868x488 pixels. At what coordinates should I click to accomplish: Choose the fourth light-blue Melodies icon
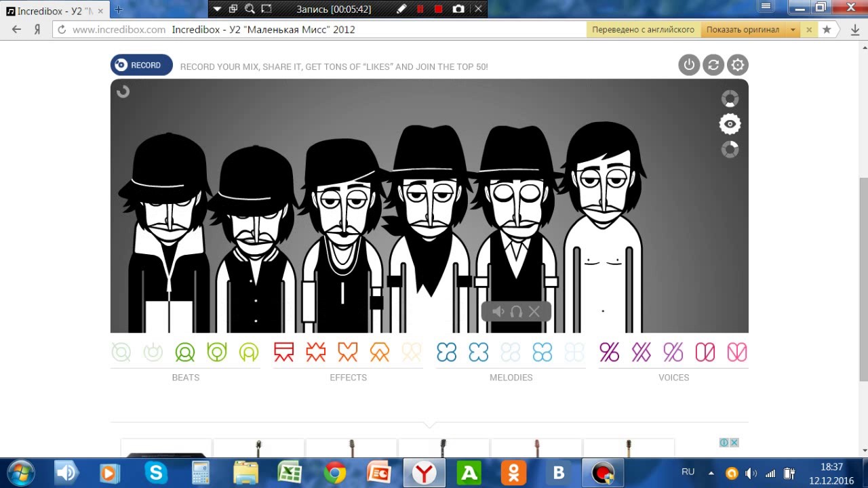click(x=542, y=352)
